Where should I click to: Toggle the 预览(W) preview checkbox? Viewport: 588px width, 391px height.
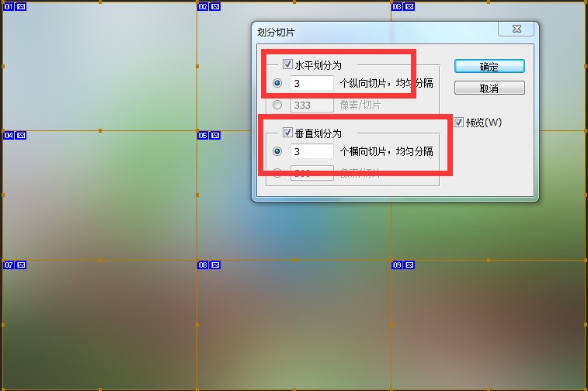click(x=458, y=123)
